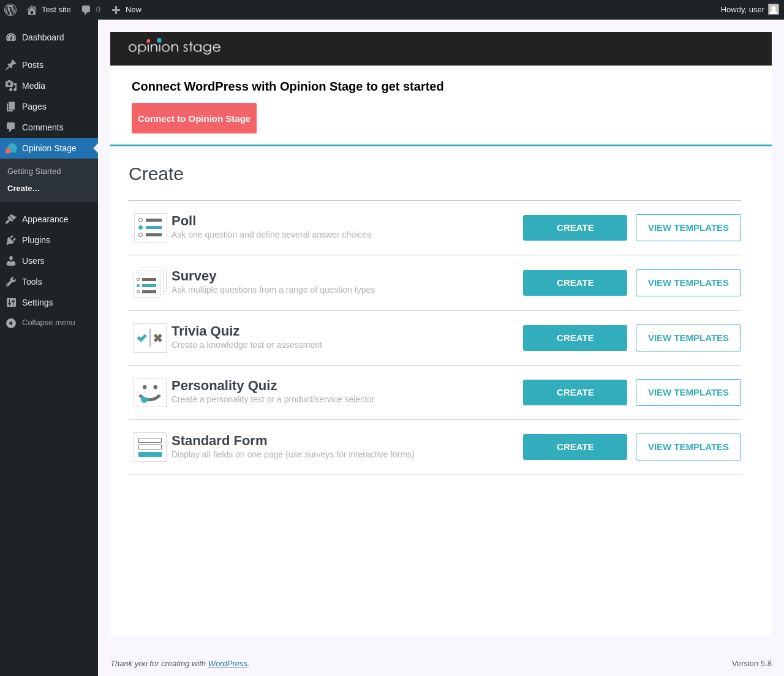Create a new Trivia Quiz
The height and width of the screenshot is (676, 784).
click(x=575, y=338)
